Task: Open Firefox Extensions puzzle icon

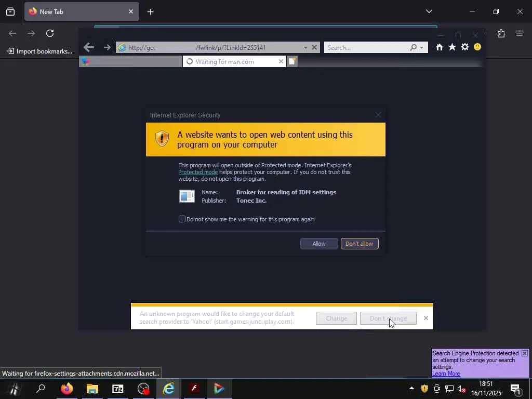Action: (x=501, y=33)
